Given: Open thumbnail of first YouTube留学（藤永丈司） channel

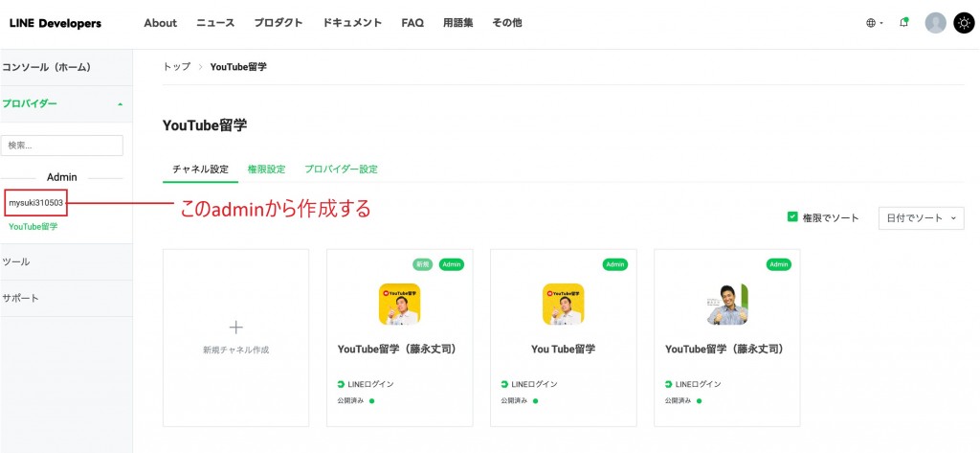Looking at the screenshot, I should 399,305.
